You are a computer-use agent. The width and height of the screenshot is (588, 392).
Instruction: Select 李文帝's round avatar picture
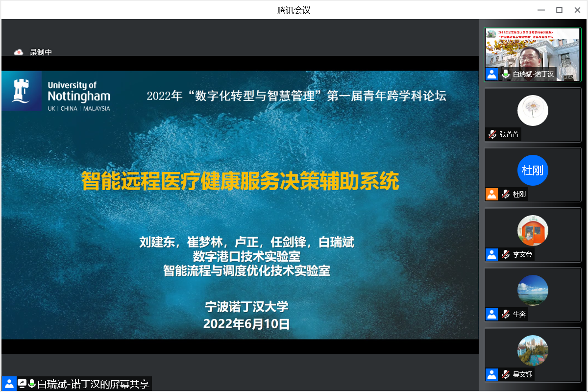[533, 230]
